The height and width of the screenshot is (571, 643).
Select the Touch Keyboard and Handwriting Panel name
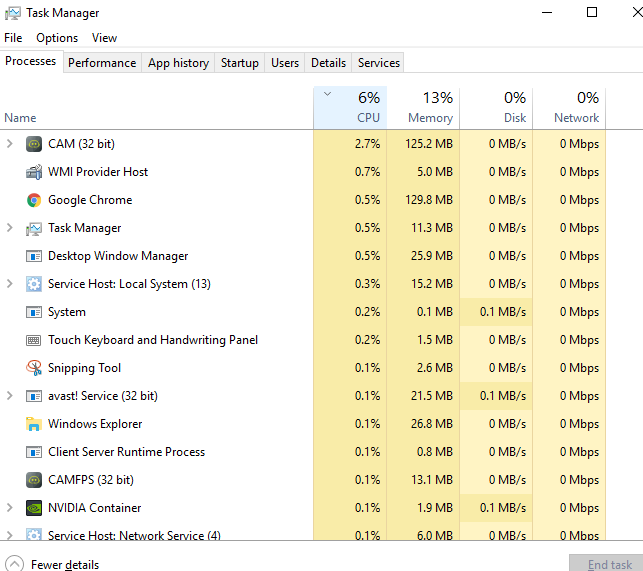click(x=153, y=340)
